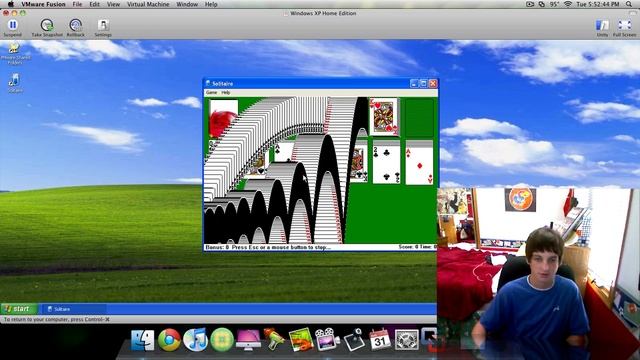This screenshot has height=360, width=640.
Task: Open iTunes from the dock
Action: [x=196, y=340]
